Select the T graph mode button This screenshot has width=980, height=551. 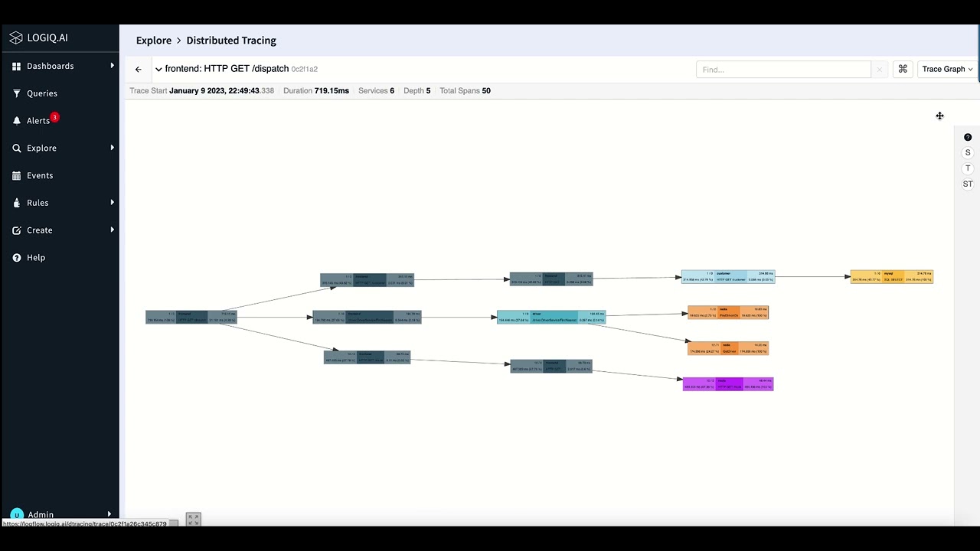coord(968,168)
